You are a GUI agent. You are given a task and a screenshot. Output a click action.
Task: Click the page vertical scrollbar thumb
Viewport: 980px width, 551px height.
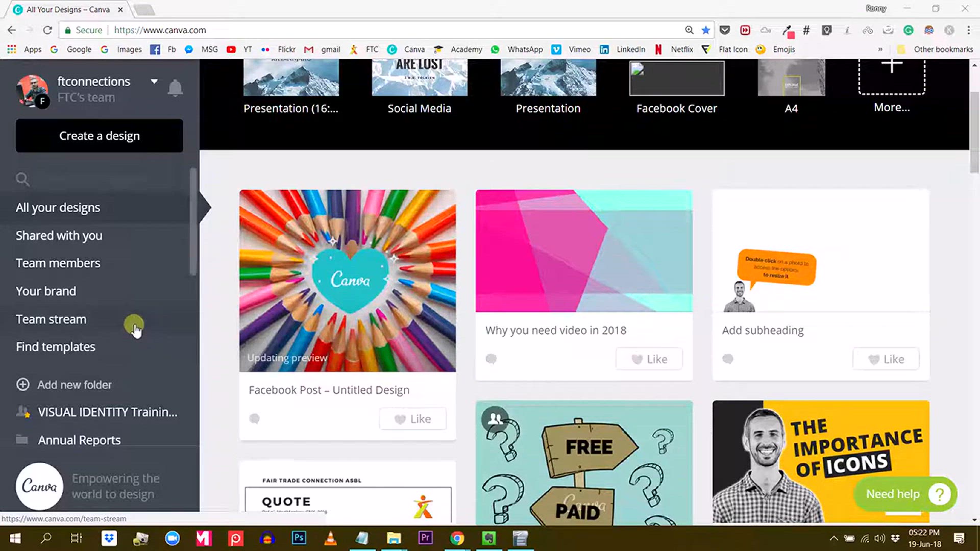coord(974,133)
